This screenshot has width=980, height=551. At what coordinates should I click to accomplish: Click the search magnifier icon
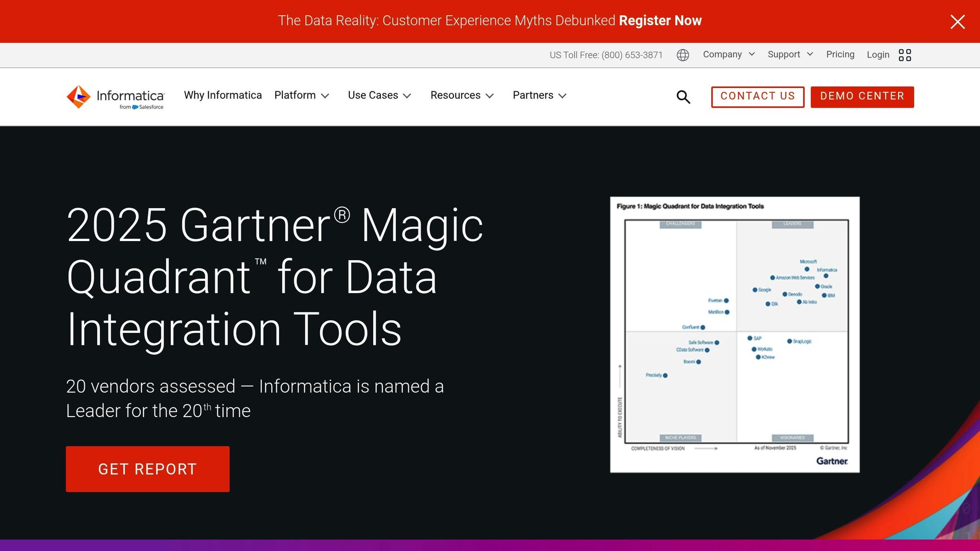pos(683,97)
